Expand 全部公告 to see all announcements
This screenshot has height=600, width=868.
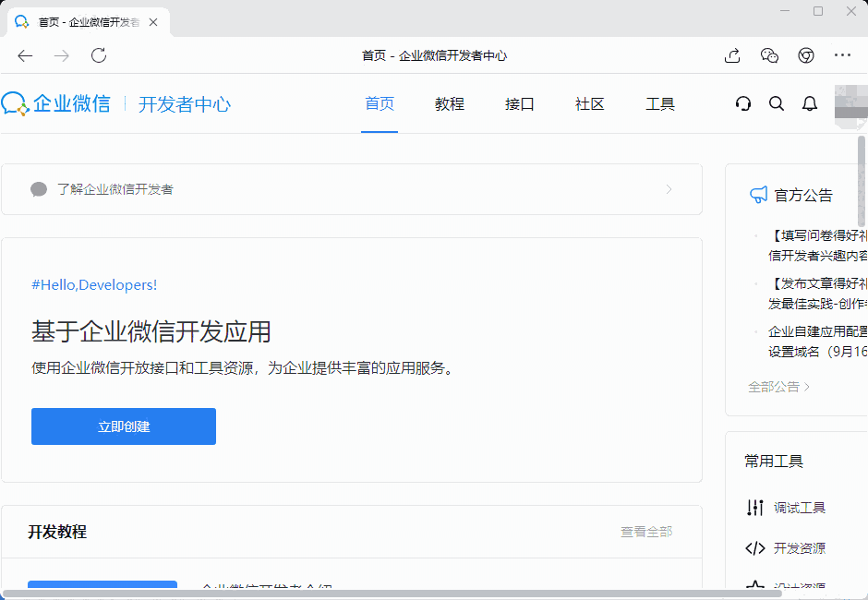pyautogui.click(x=778, y=386)
